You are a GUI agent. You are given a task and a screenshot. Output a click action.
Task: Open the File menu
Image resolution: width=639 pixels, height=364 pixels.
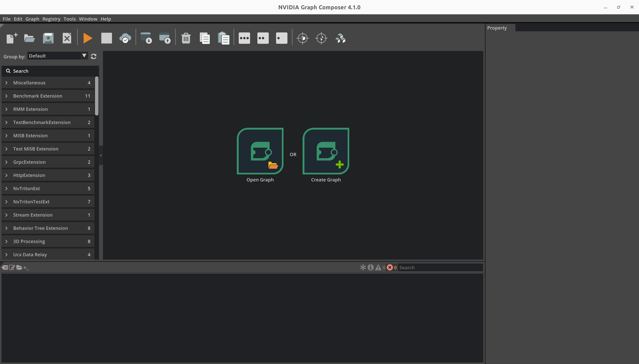point(6,19)
